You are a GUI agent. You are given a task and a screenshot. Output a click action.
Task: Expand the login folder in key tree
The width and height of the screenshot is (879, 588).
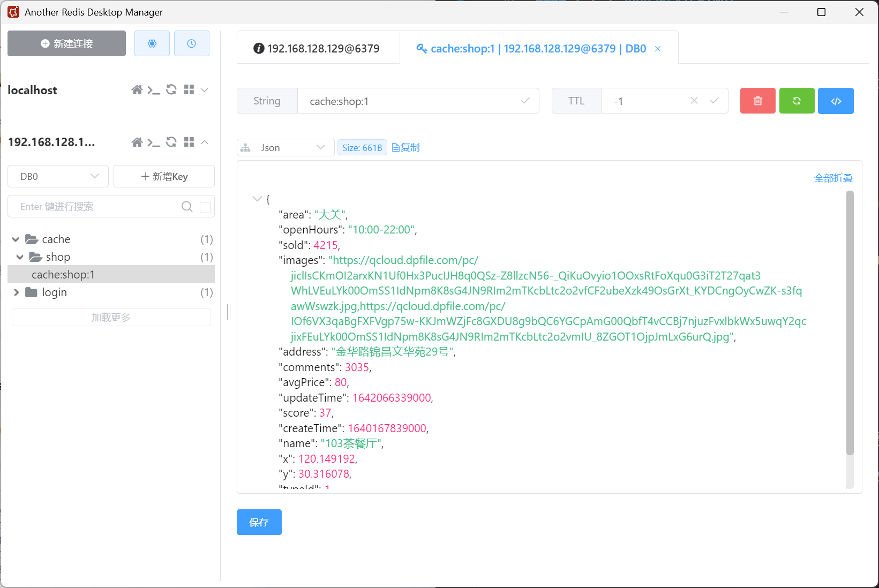click(x=16, y=292)
